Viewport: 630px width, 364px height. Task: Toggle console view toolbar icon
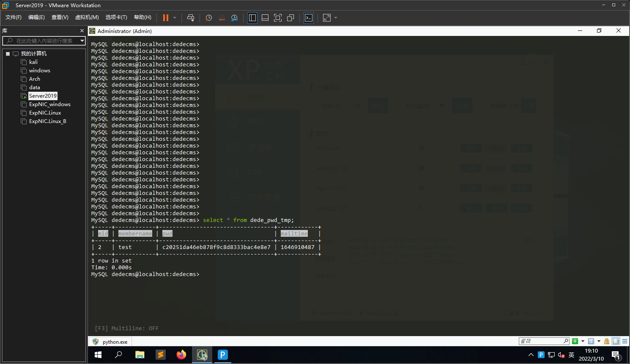[x=309, y=18]
